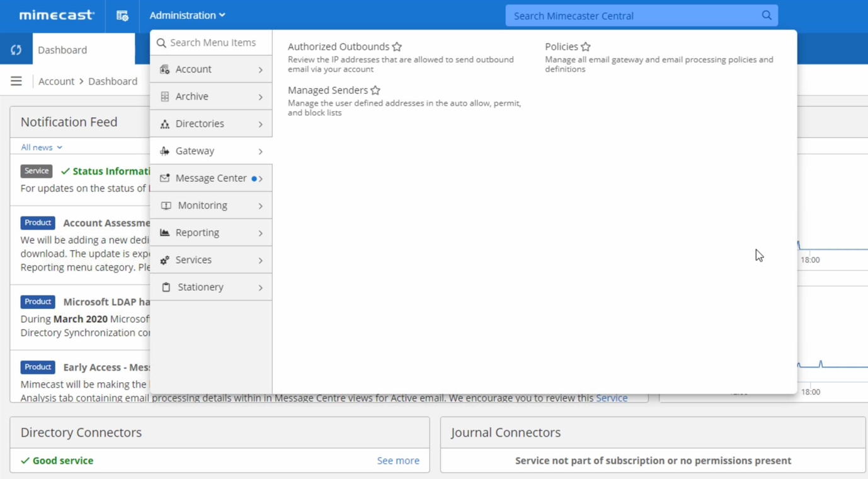This screenshot has width=868, height=479.
Task: Click Product badge beside Account Assessment
Action: 38,223
